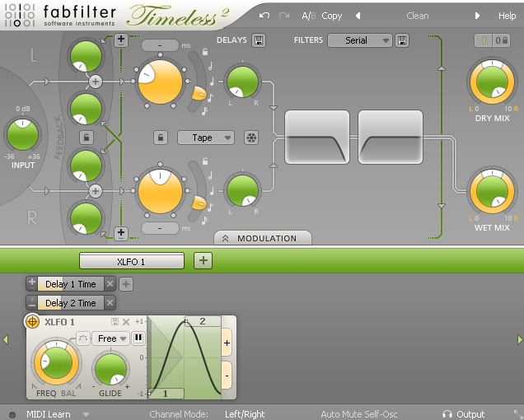This screenshot has height=420, width=524.
Task: Save filter settings via FILTERS disk icon
Action: [402, 40]
